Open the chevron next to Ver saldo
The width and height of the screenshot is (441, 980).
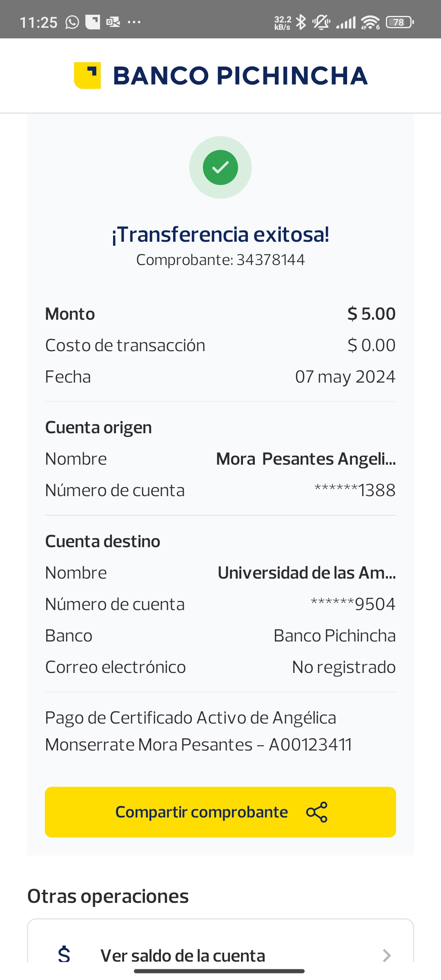click(x=386, y=955)
